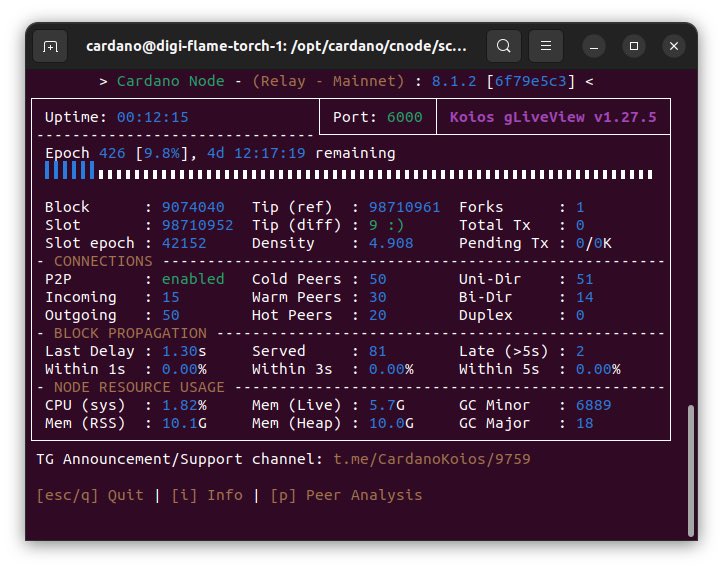Image resolution: width=723 pixels, height=569 pixels.
Task: Close the terminal window
Action: pos(674,47)
